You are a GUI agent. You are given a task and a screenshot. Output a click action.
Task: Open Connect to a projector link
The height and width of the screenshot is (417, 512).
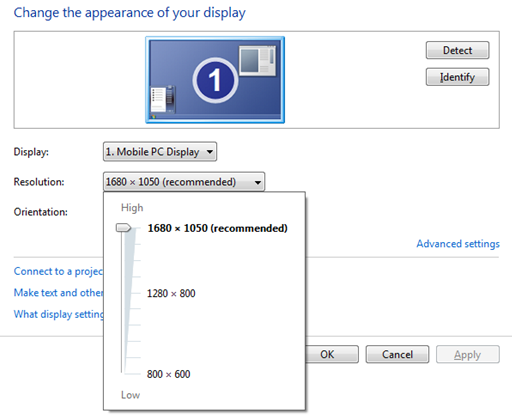coord(58,271)
